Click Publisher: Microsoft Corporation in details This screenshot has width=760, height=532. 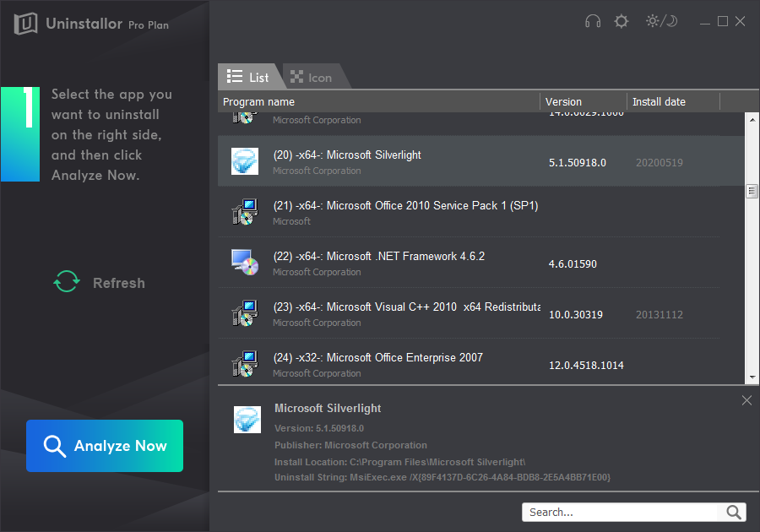(x=351, y=445)
